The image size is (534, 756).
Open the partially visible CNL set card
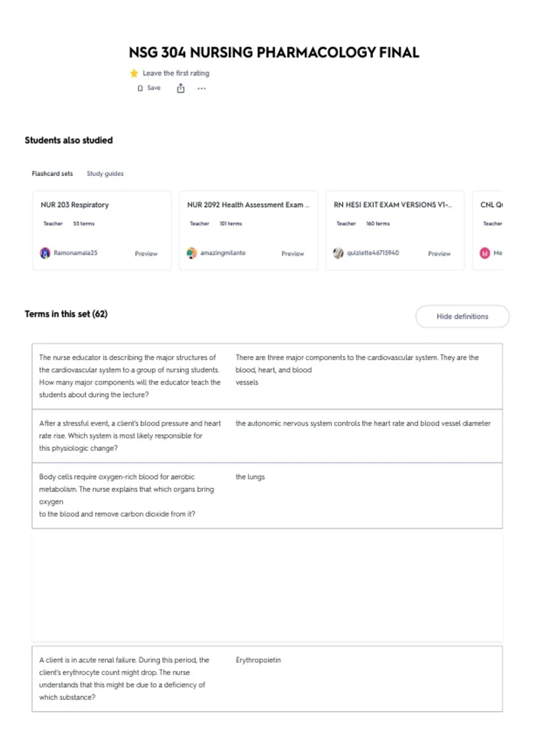pyautogui.click(x=488, y=230)
